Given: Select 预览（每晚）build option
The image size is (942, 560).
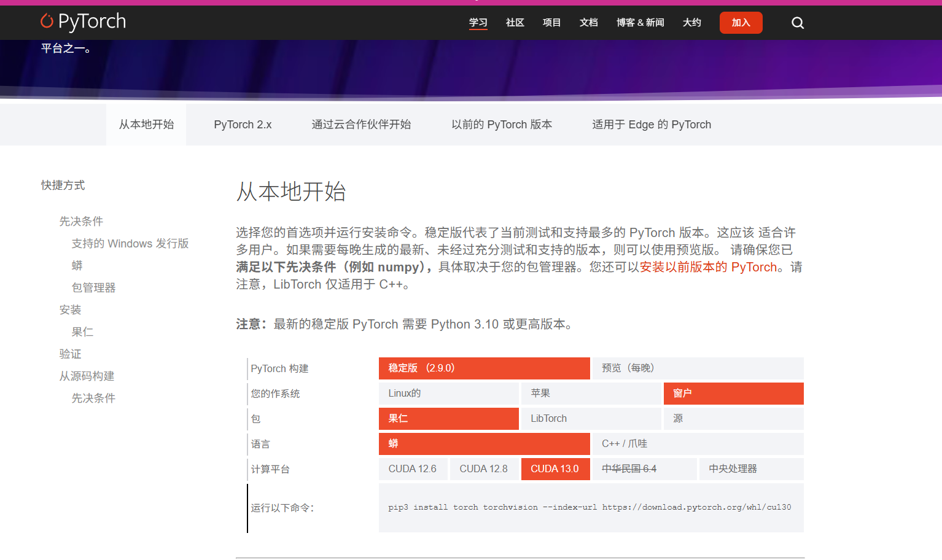Looking at the screenshot, I should (698, 368).
